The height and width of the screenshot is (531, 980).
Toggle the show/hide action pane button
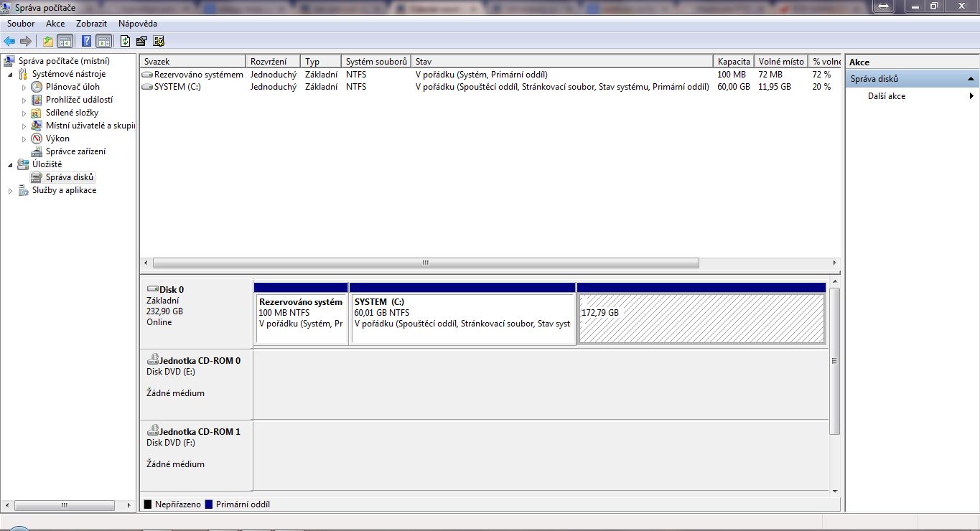tap(103, 41)
